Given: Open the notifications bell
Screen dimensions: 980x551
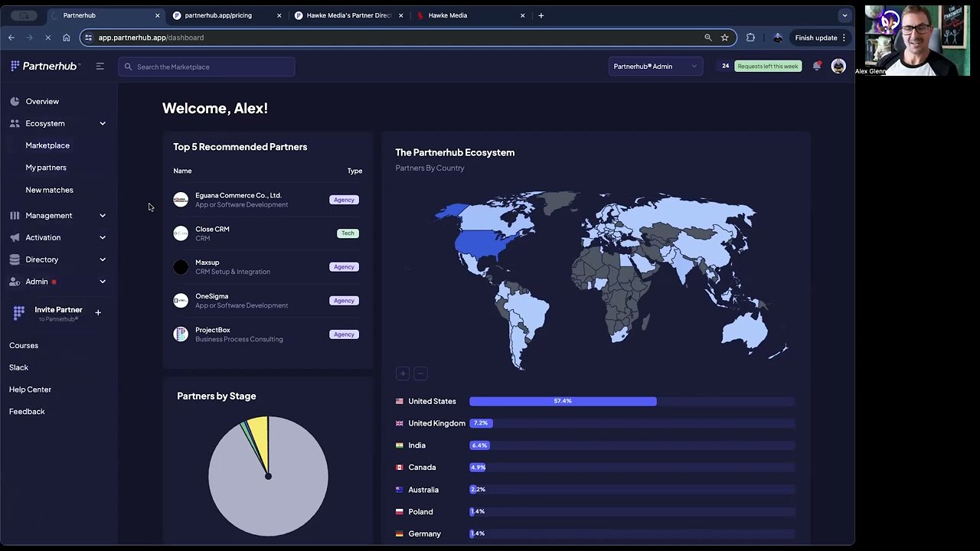Looking at the screenshot, I should 817,67.
